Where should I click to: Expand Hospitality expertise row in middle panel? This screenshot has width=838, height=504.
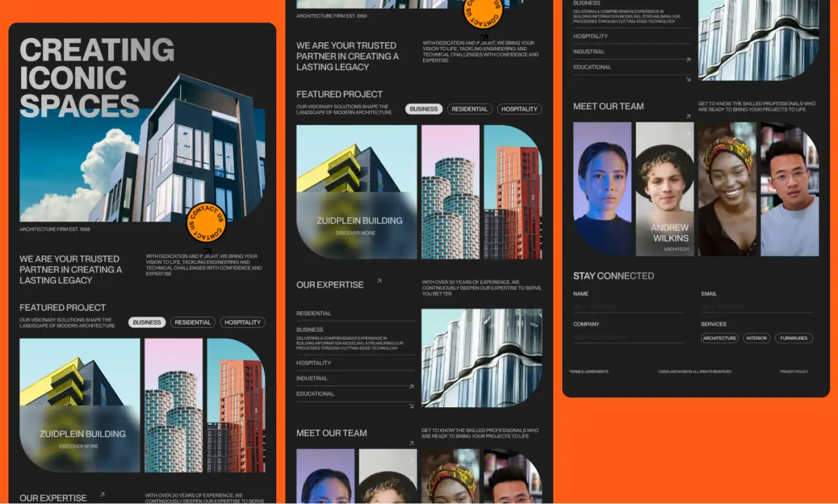coord(355,363)
